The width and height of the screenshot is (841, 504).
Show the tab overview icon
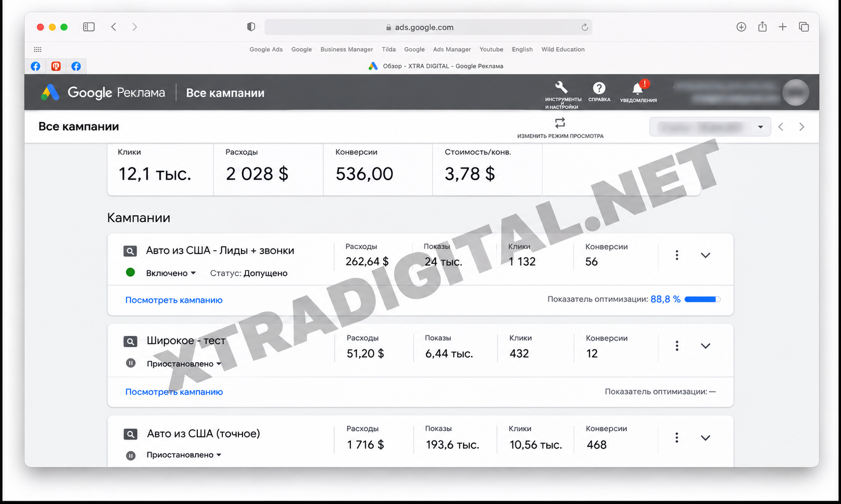coord(804,27)
